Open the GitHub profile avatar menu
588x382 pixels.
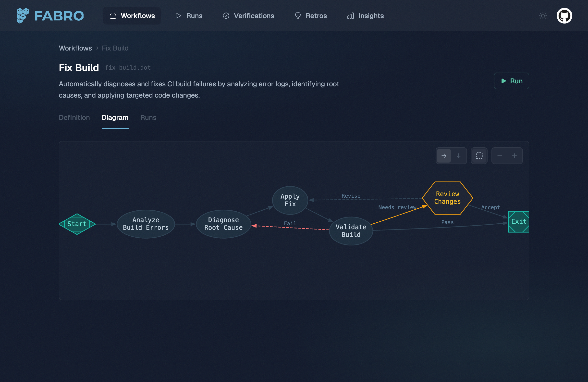click(564, 16)
